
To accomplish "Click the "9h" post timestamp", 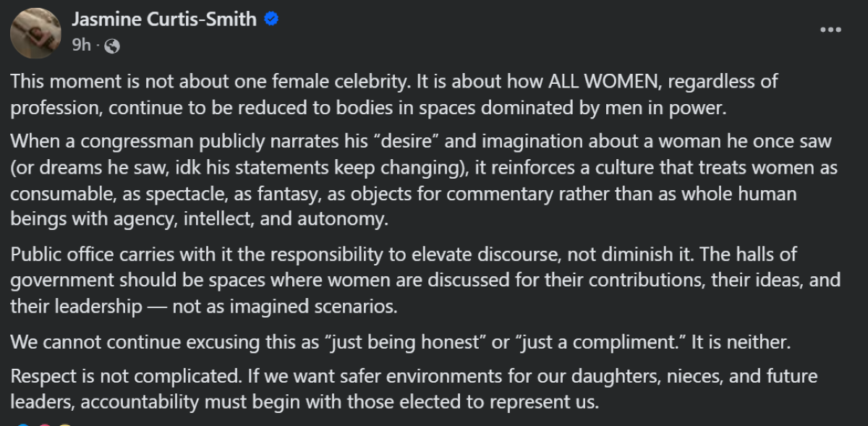I will [x=81, y=46].
